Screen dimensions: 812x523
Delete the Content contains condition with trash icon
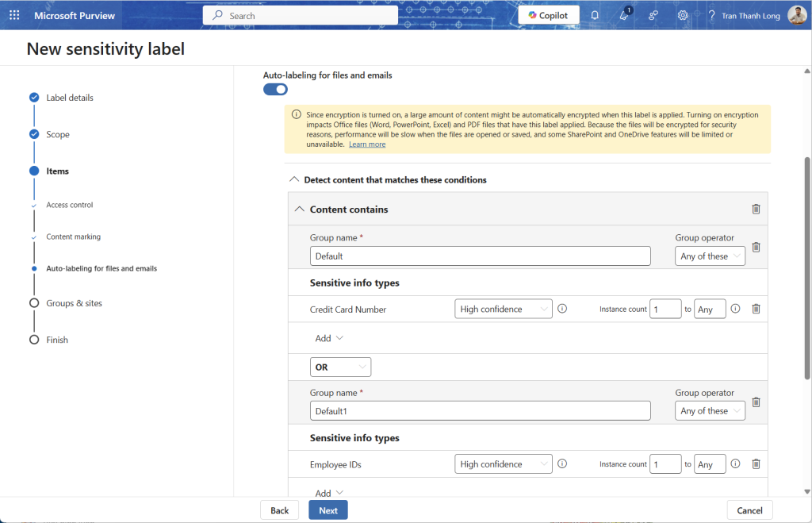[x=756, y=209]
